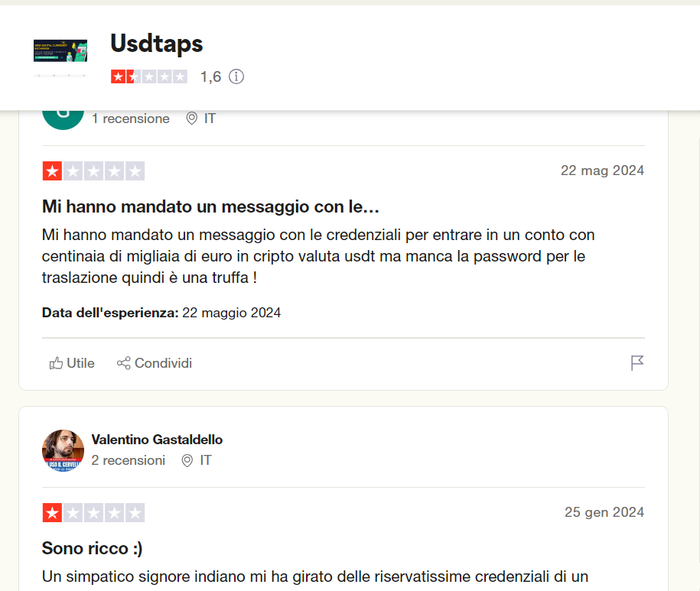Click the location pin icon beside 1 recensione
This screenshot has width=700, height=591.
point(191,119)
